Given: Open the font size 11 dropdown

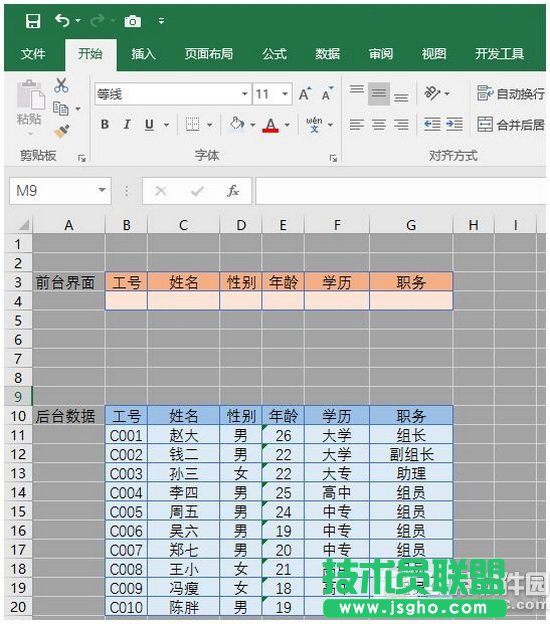Looking at the screenshot, I should pos(285,94).
